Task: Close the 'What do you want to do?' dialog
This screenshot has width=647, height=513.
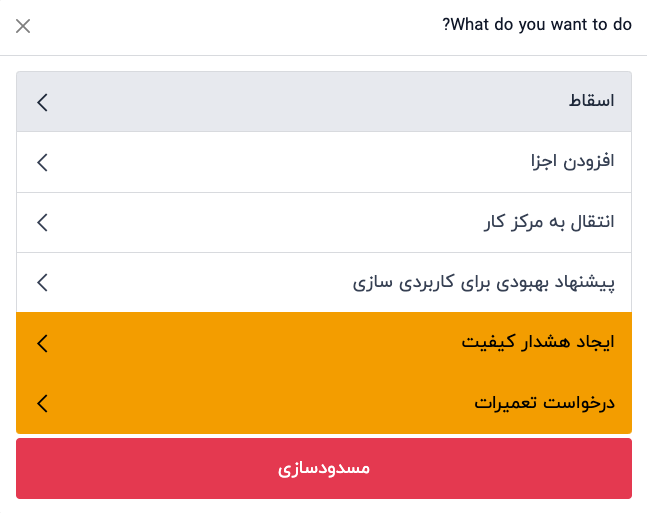Action: tap(23, 26)
